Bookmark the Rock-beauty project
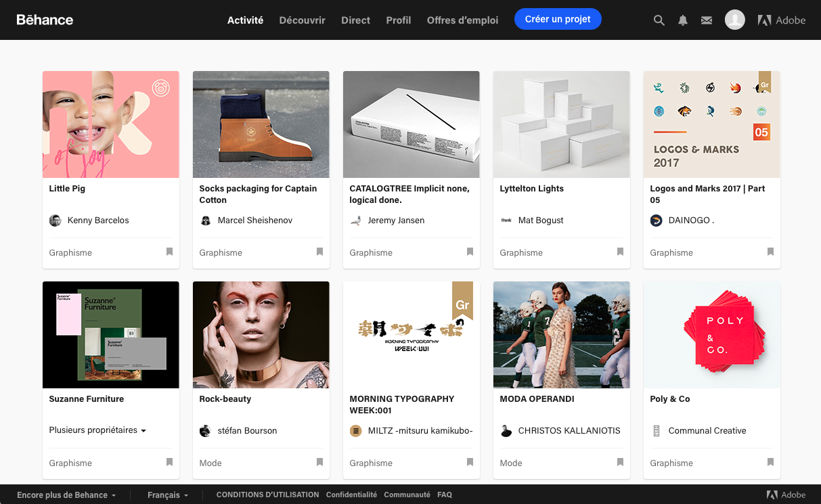Viewport: 821px width, 504px height. [x=319, y=462]
